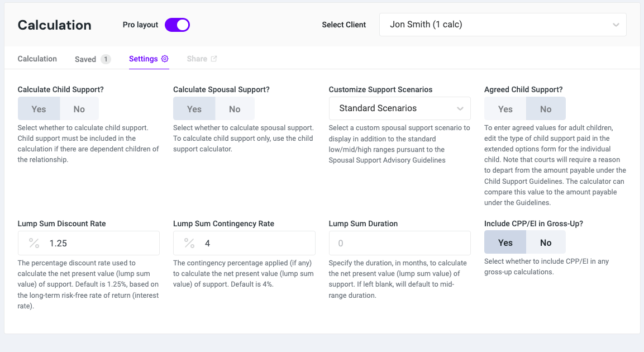This screenshot has height=352, width=644.
Task: Set Include CPP/EI in Gross-Up to No
Action: tap(546, 242)
